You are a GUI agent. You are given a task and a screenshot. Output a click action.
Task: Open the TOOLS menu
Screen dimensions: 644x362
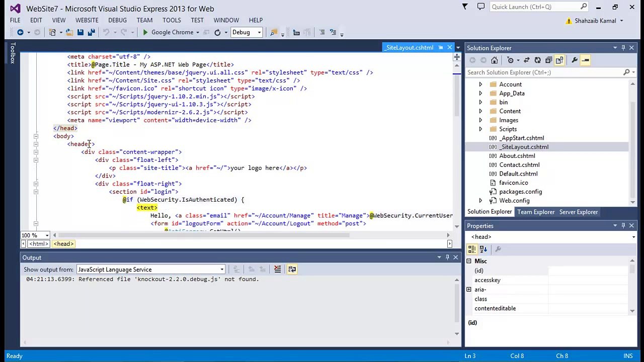[x=172, y=20]
